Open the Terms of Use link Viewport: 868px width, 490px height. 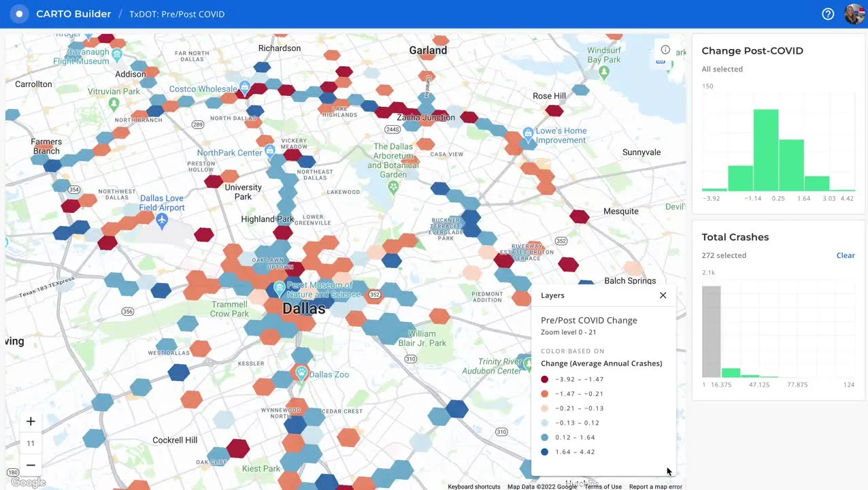point(603,487)
